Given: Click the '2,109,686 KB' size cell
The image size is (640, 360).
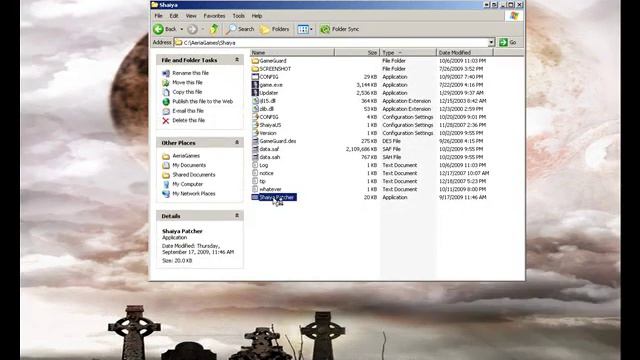Looking at the screenshot, I should point(361,149).
